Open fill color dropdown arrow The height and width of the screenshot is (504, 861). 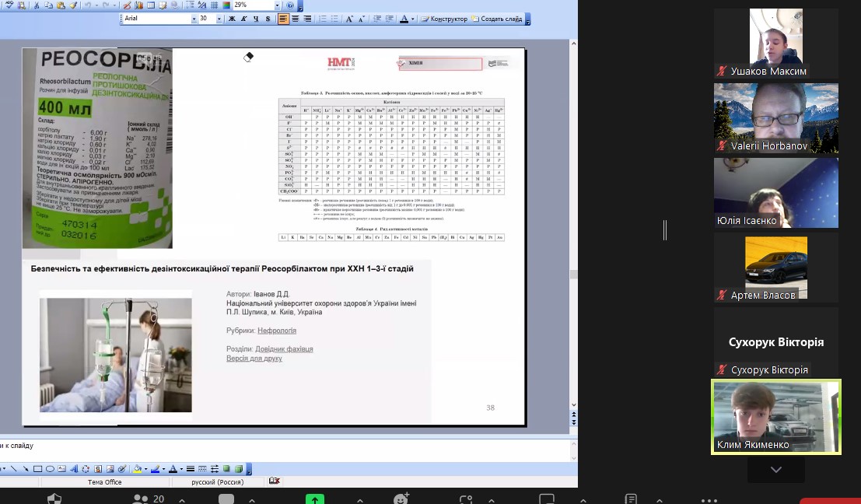(145, 470)
